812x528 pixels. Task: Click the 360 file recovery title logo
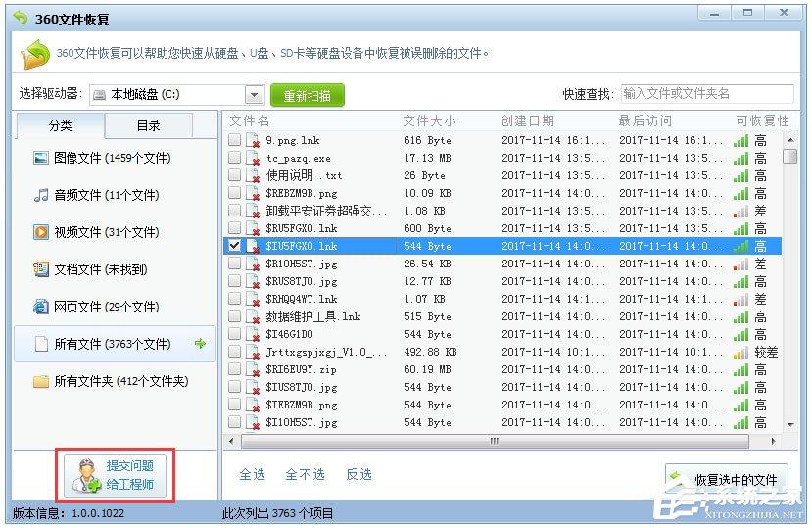coord(21,19)
